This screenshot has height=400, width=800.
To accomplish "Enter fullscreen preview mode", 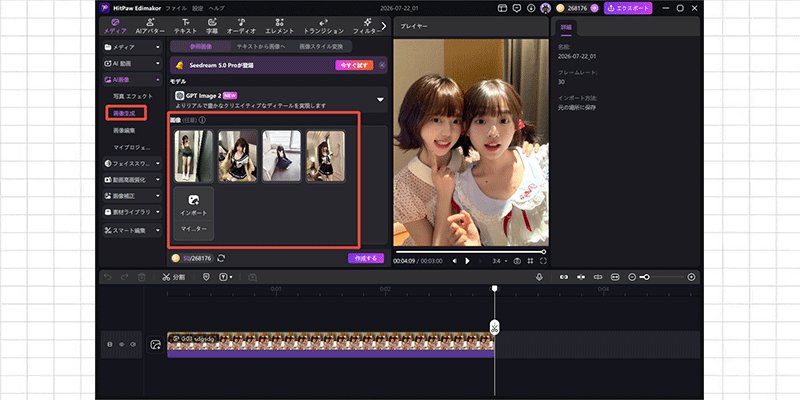I will pyautogui.click(x=543, y=261).
